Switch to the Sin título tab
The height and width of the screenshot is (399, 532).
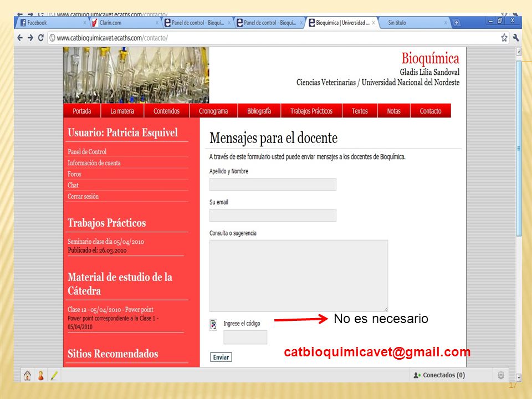pos(414,23)
